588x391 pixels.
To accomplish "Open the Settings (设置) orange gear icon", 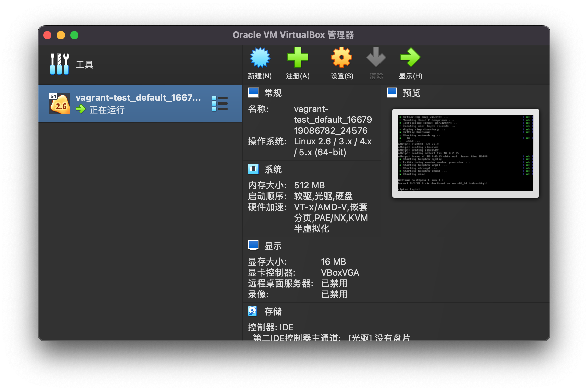I will tap(342, 57).
